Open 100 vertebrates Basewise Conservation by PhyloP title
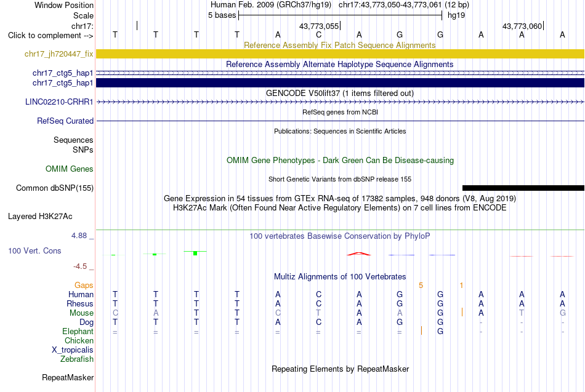Image resolution: width=585 pixels, height=392 pixels. (x=339, y=236)
